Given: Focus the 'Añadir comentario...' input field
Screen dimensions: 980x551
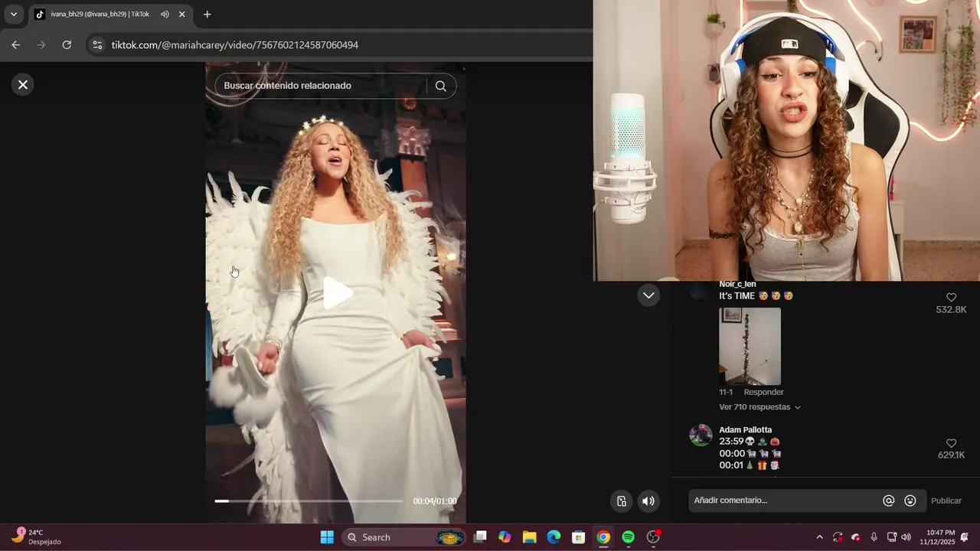Looking at the screenshot, I should 785,500.
